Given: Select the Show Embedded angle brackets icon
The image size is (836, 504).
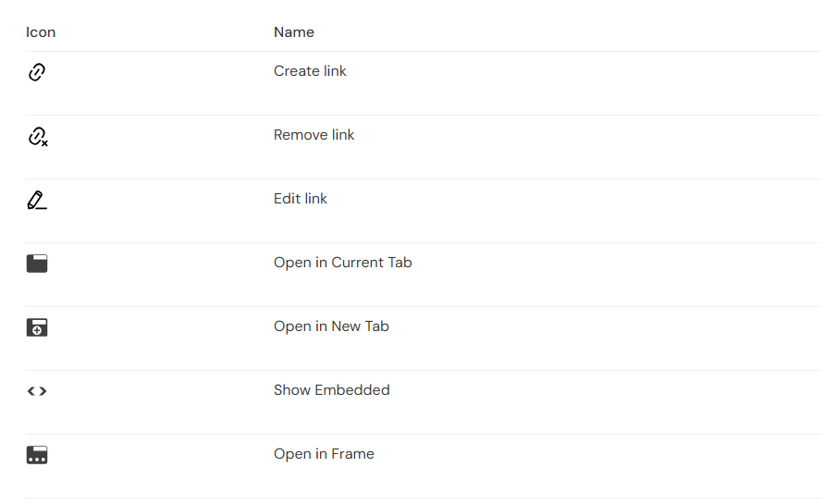Looking at the screenshot, I should 37,391.
